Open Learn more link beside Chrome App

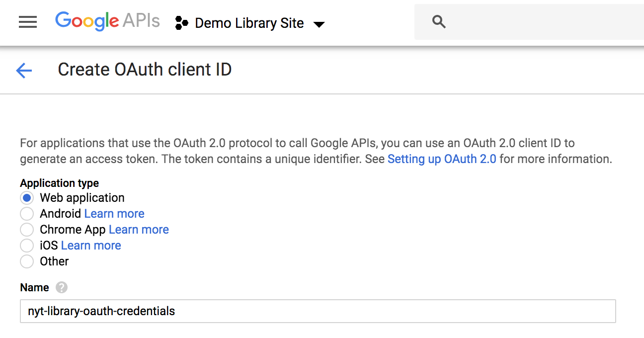139,230
